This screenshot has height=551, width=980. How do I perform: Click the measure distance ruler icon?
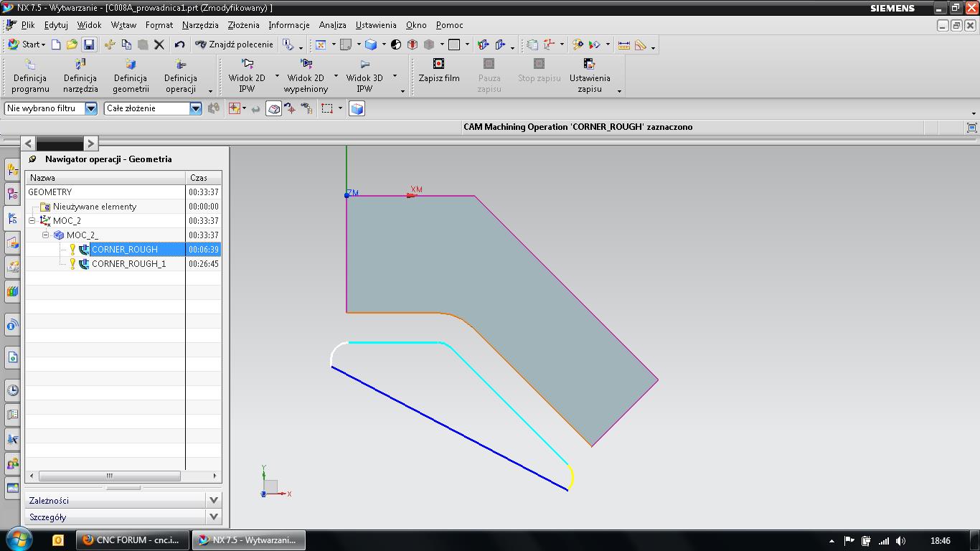(x=624, y=44)
